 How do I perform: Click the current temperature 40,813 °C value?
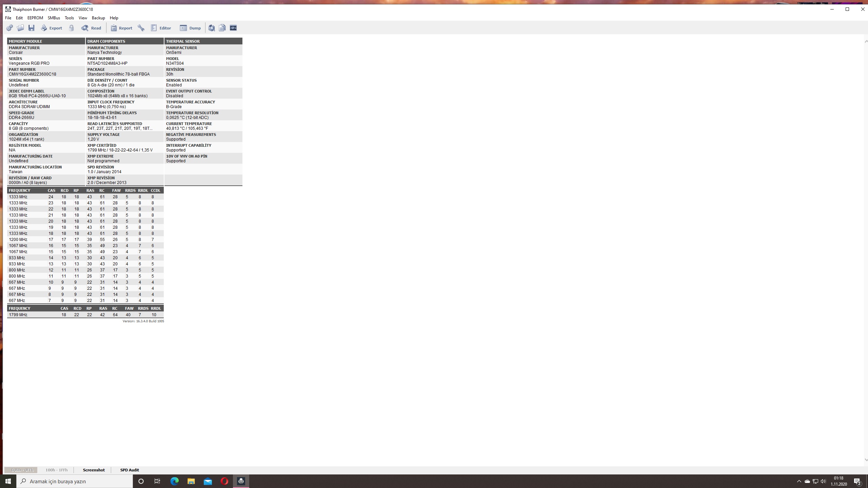(187, 128)
